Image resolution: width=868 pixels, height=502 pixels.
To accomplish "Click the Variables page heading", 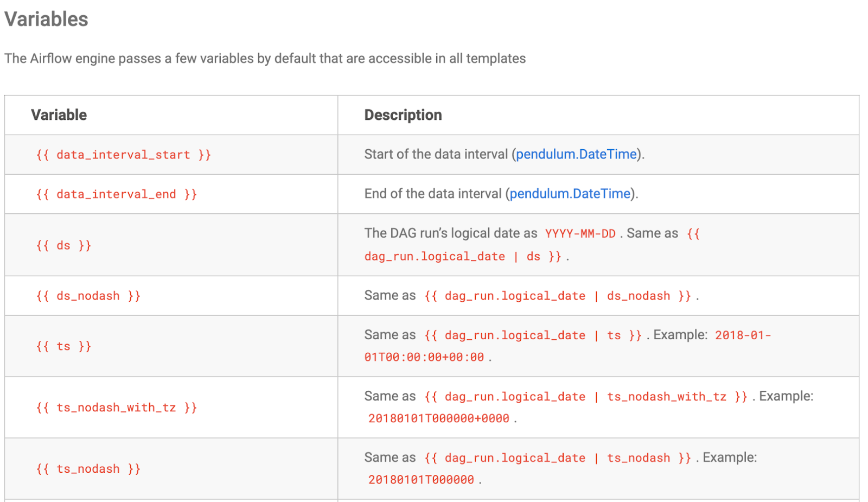I will tap(46, 20).
